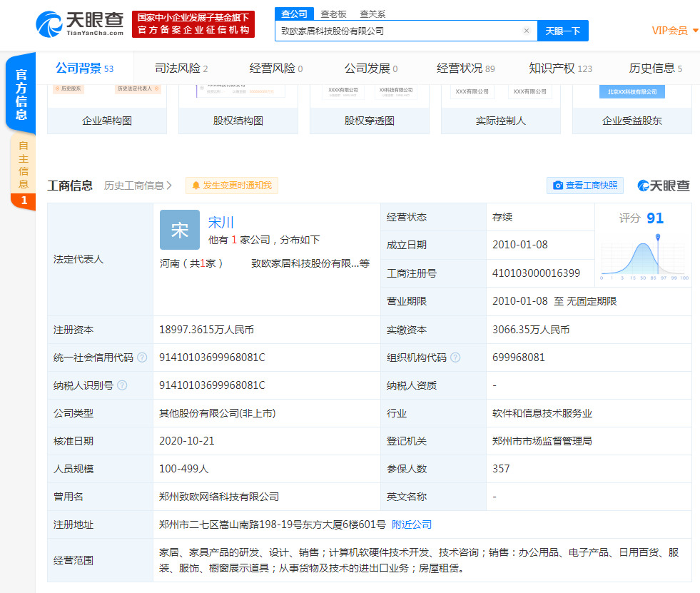Click the red 官方备案企业征信机构 banner
700x593 pixels.
[x=193, y=24]
